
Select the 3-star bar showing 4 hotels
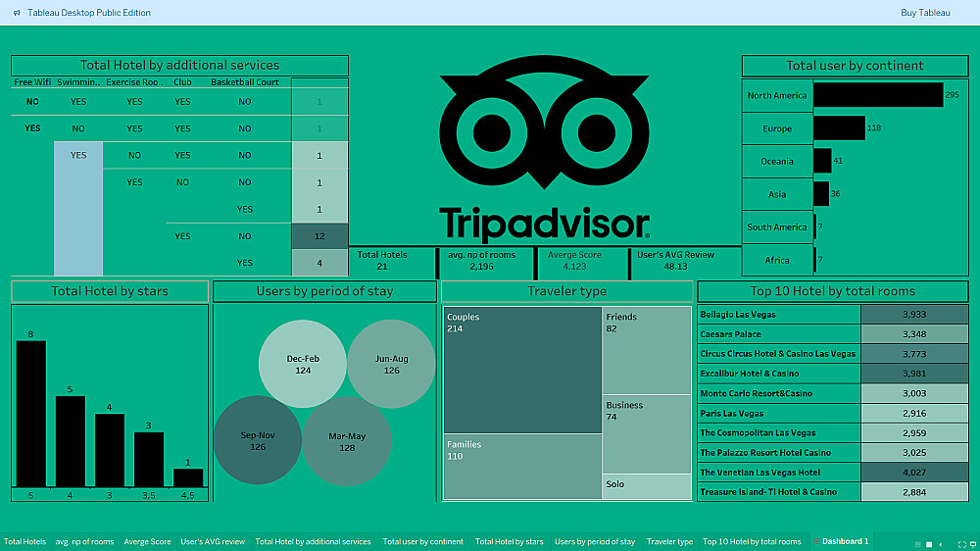pyautogui.click(x=110, y=450)
